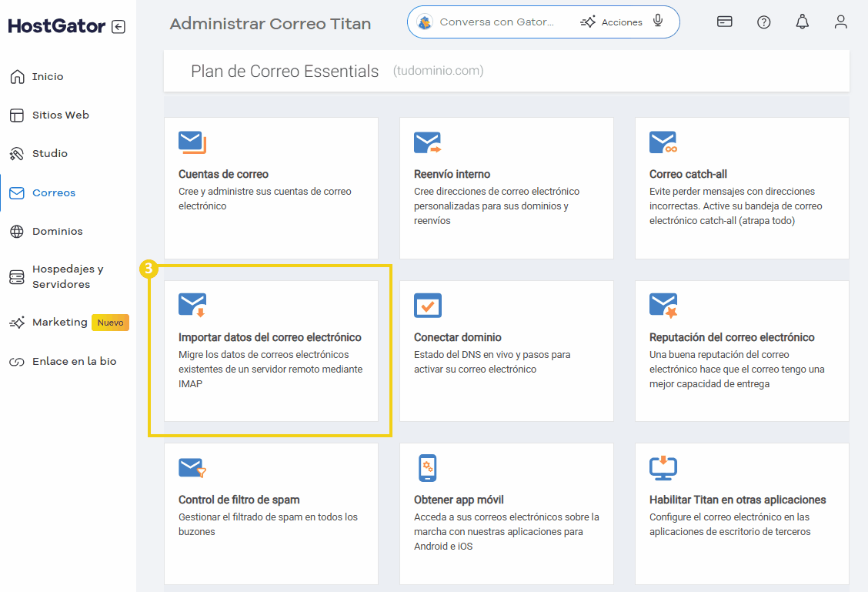
Task: Click the Control de filtro de spam icon
Action: (x=192, y=468)
